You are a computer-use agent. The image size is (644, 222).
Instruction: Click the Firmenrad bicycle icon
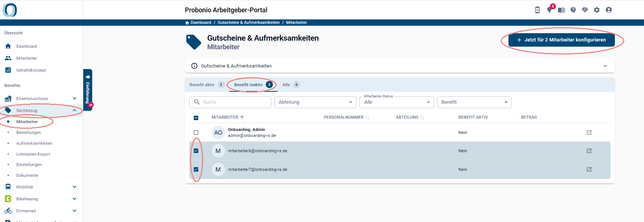8,211
